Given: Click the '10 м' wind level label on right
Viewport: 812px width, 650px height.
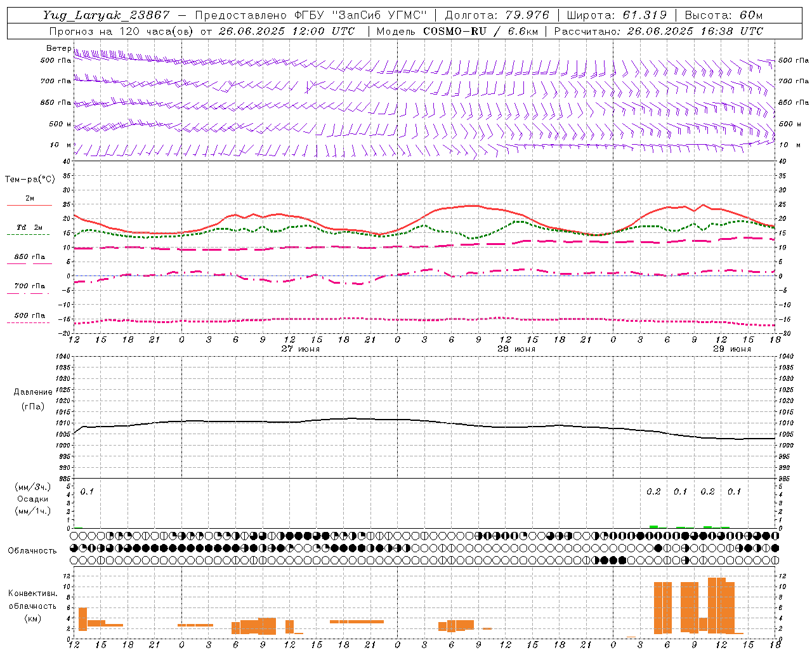Looking at the screenshot, I should tap(789, 145).
